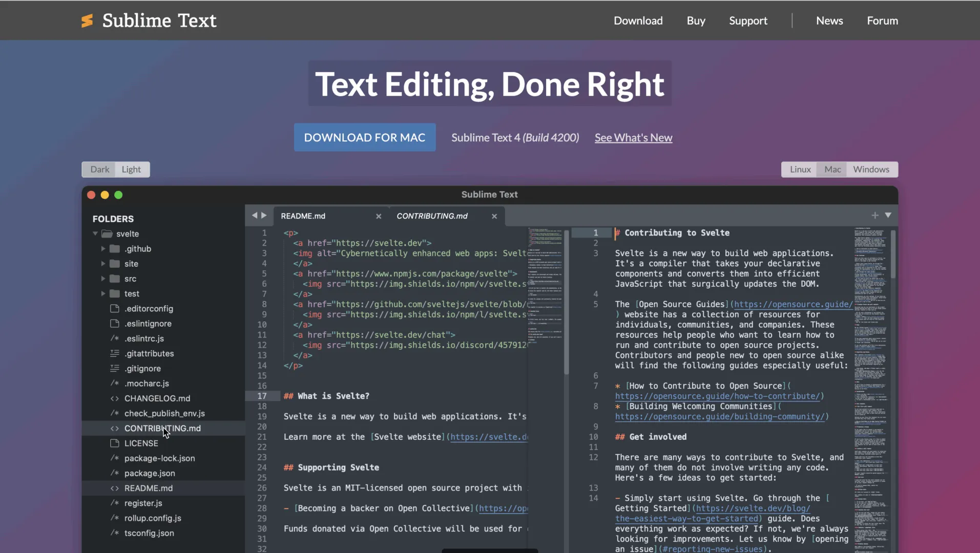Click the svelte open-folder icon
The width and height of the screenshot is (980, 553).
tap(107, 233)
